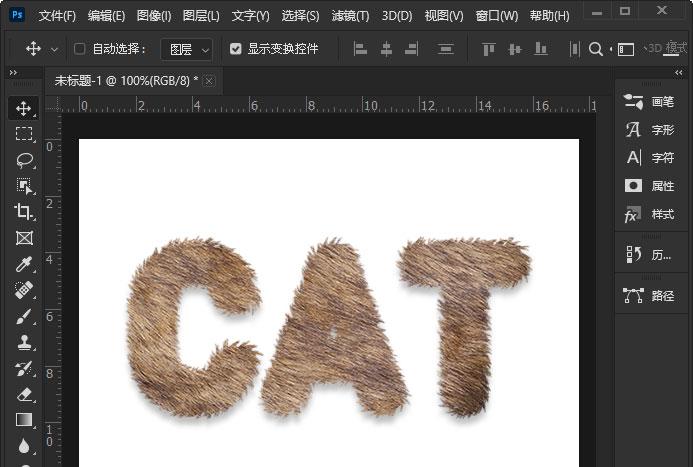Open the 路径 panel button

click(x=650, y=296)
